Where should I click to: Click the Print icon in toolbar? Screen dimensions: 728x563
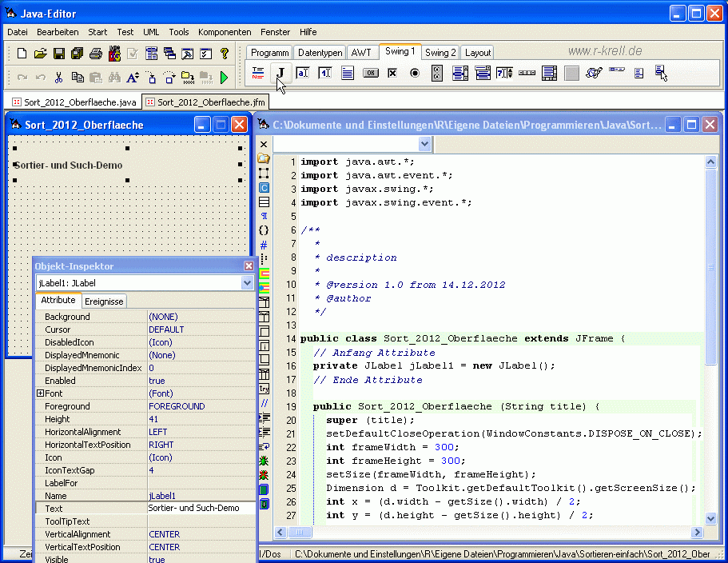pyautogui.click(x=95, y=54)
